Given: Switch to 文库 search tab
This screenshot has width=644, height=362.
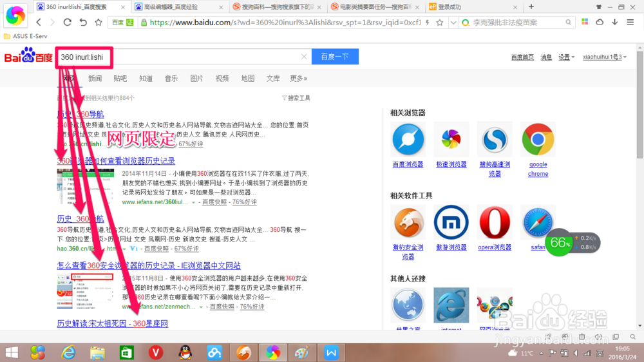Looking at the screenshot, I should pyautogui.click(x=273, y=79).
